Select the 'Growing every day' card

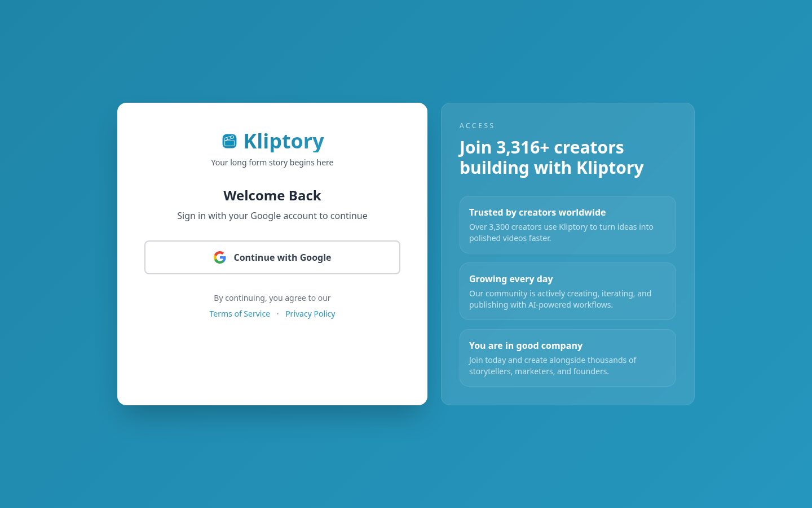tap(568, 291)
